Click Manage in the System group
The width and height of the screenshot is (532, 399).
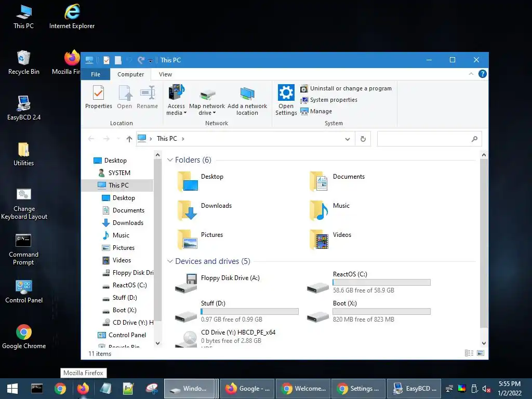pyautogui.click(x=316, y=111)
